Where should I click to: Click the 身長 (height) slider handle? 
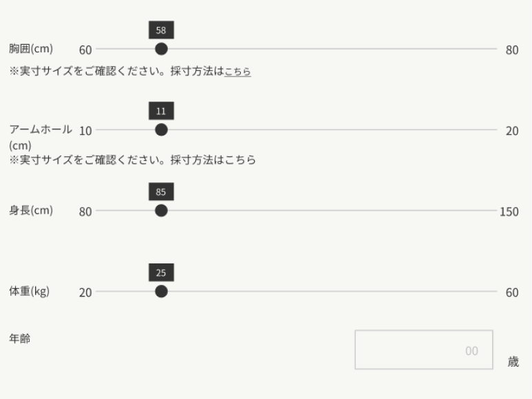pos(161,211)
